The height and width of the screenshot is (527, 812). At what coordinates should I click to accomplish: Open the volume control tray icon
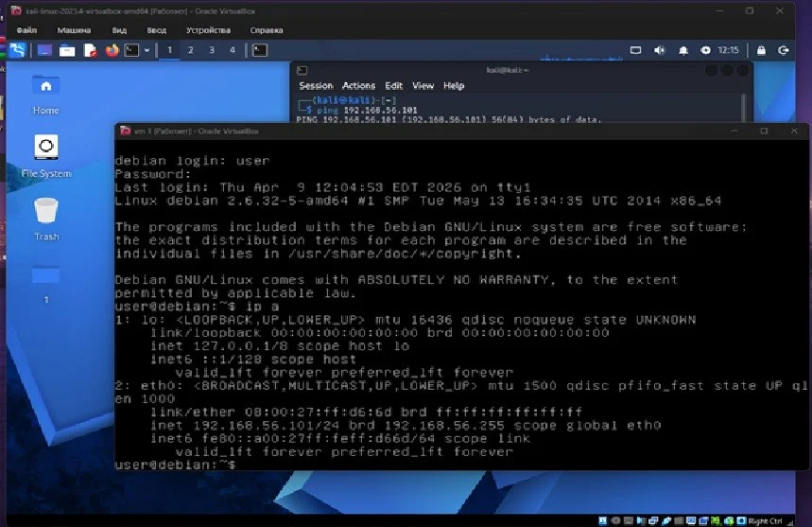click(659, 50)
